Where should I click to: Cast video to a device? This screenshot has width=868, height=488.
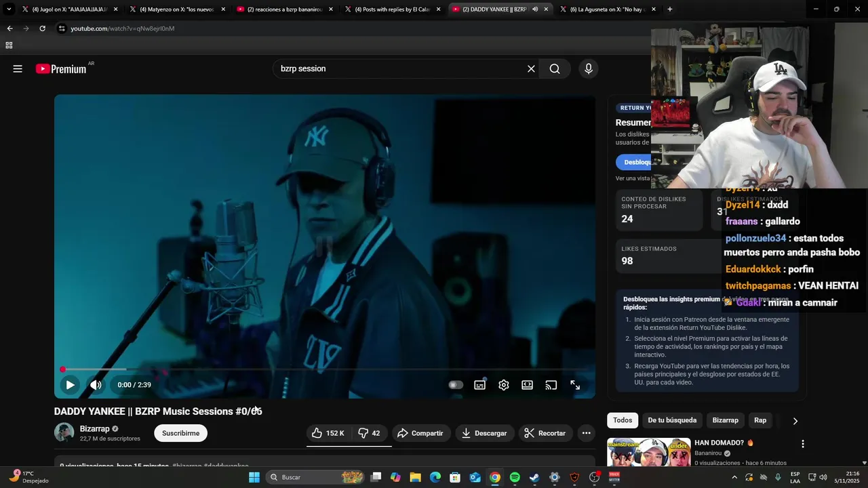coord(551,385)
